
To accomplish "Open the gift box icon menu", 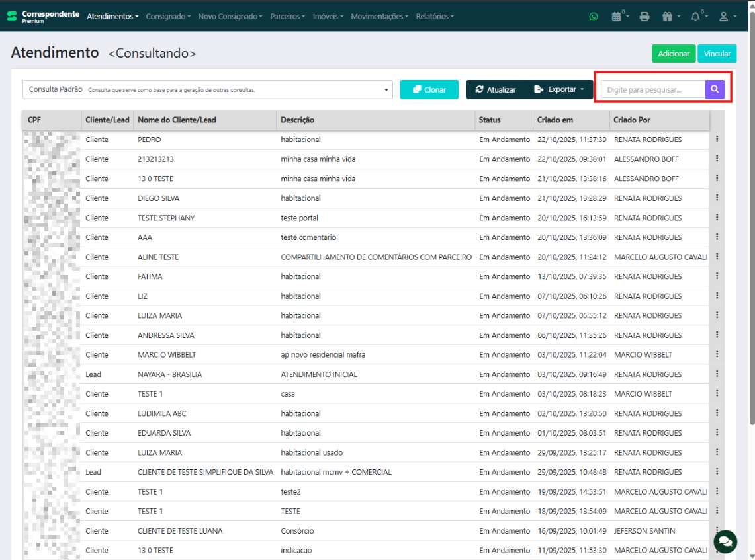I will (669, 17).
